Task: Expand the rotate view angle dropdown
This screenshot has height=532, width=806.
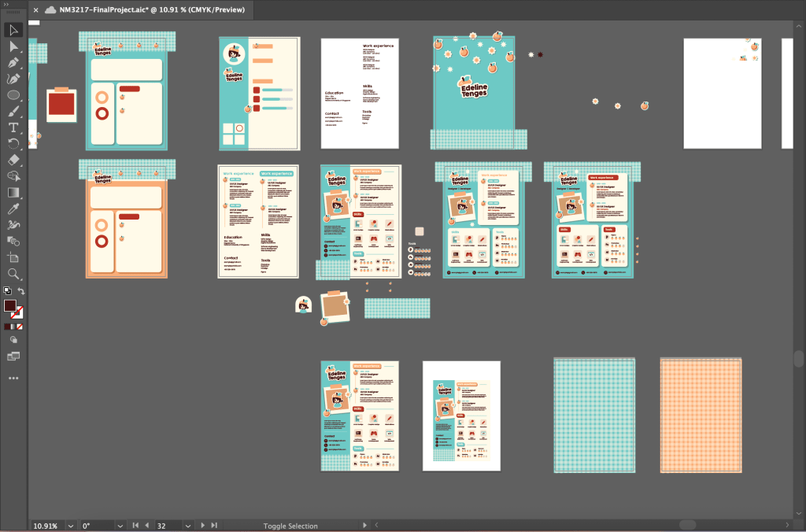Action: tap(120, 526)
